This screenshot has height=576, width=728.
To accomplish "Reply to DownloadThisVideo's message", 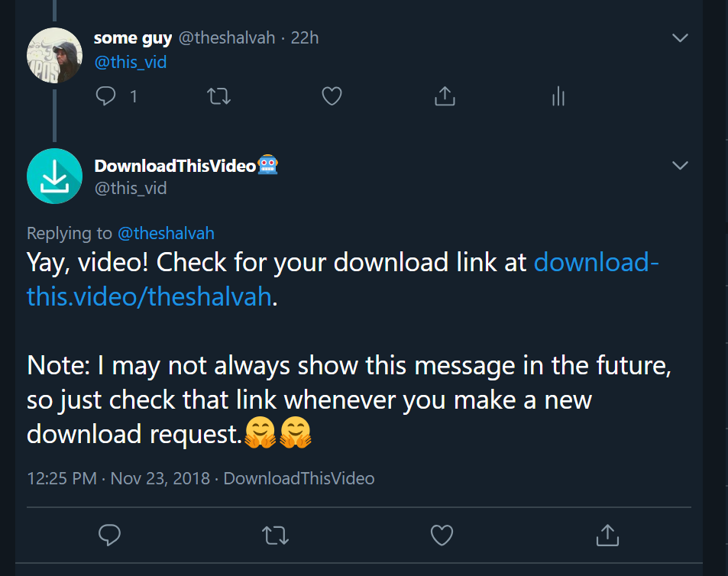I will point(109,536).
